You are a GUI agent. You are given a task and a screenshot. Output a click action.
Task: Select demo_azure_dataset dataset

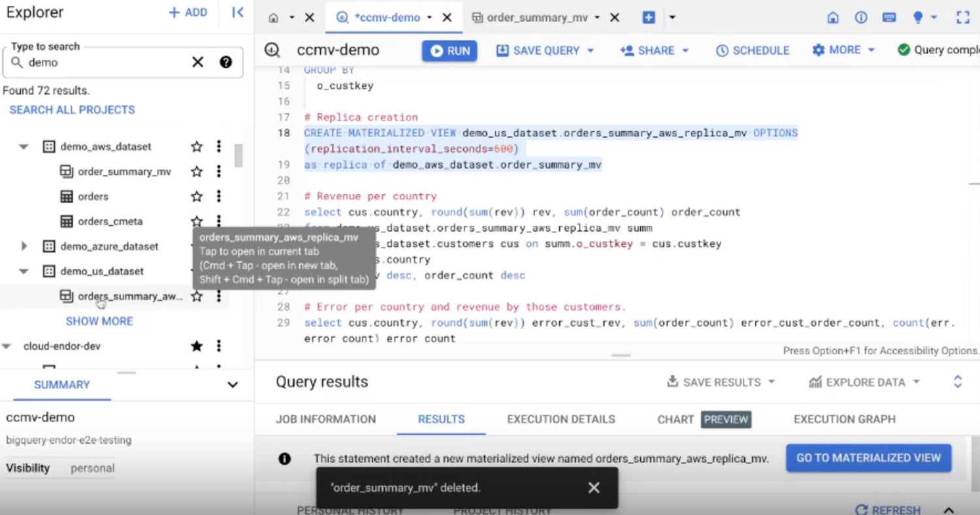109,246
